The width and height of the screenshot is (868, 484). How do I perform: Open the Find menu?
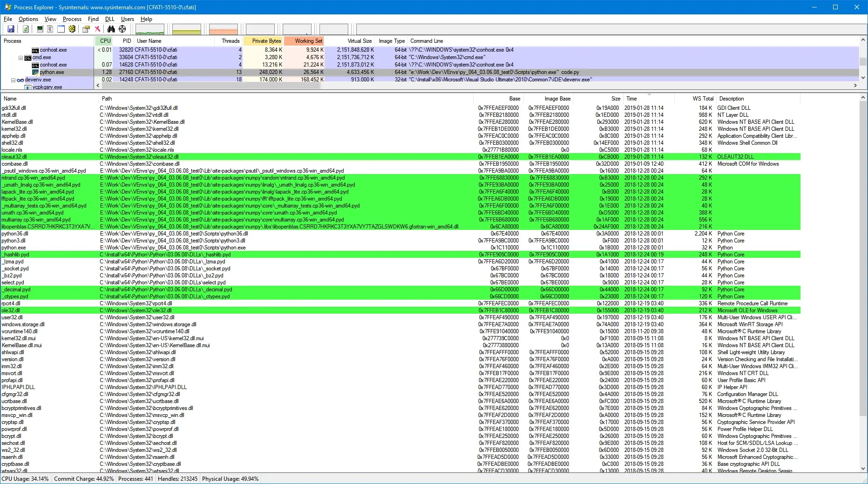(93, 19)
